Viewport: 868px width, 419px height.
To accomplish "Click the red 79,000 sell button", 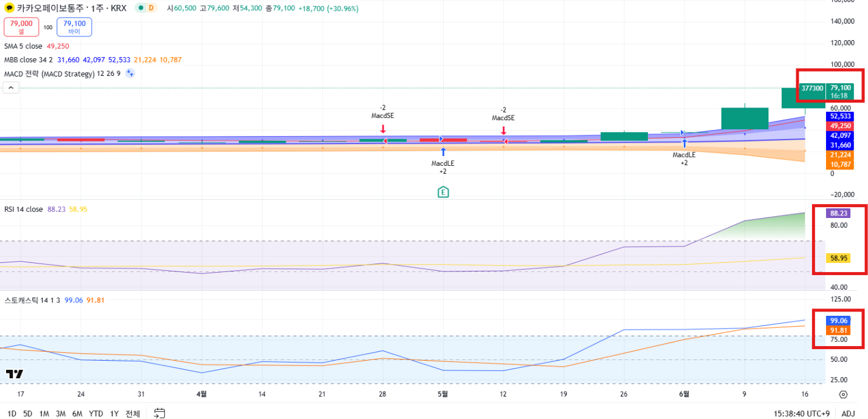I will click(x=21, y=27).
